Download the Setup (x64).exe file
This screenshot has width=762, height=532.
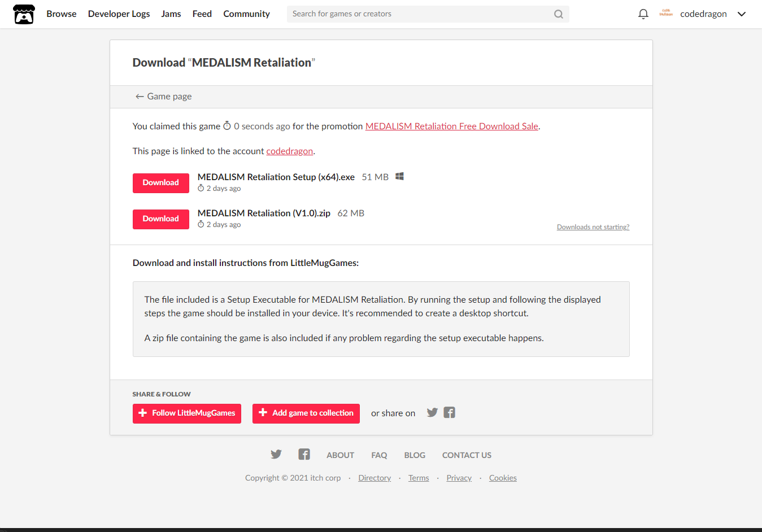coord(161,183)
